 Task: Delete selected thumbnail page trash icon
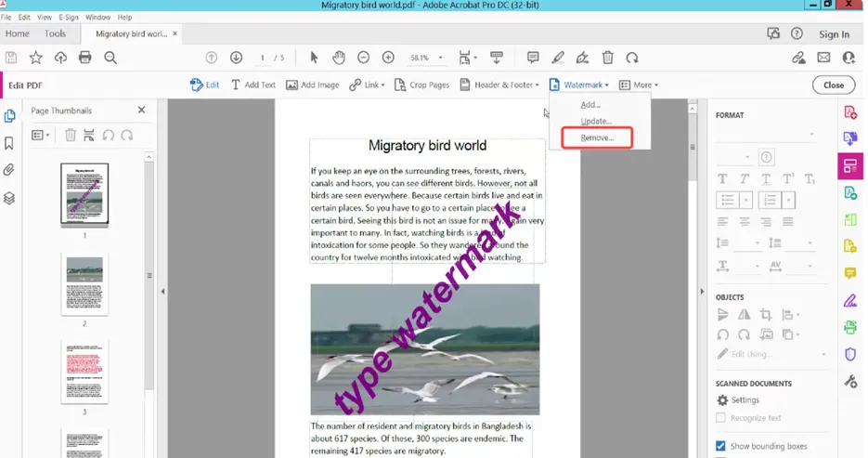[x=71, y=135]
